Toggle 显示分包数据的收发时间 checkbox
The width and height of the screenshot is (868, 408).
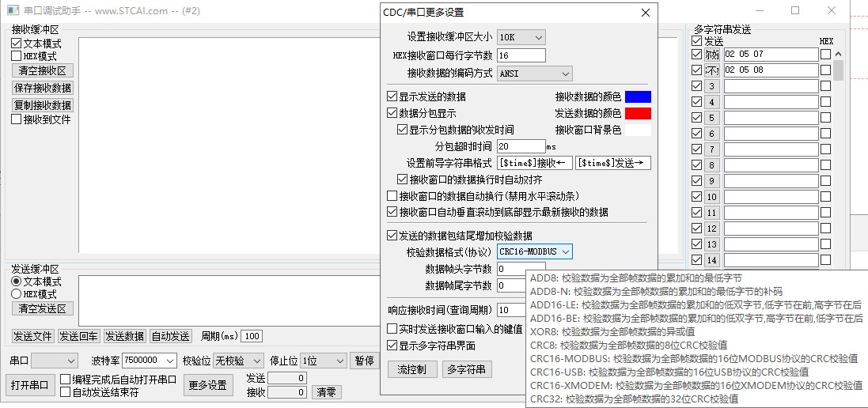pyautogui.click(x=403, y=130)
